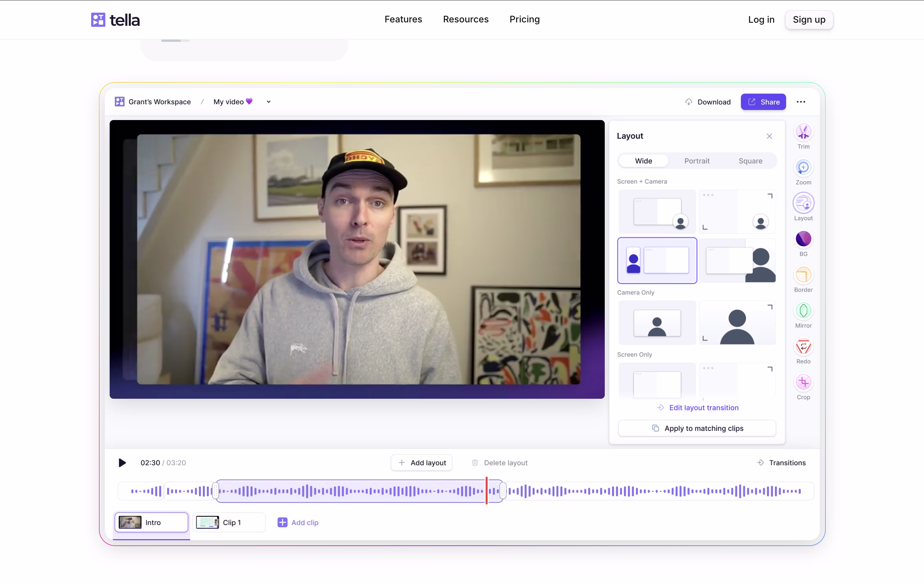Image resolution: width=924 pixels, height=584 pixels.
Task: Expand the My video dropdown chevron
Action: tap(269, 102)
